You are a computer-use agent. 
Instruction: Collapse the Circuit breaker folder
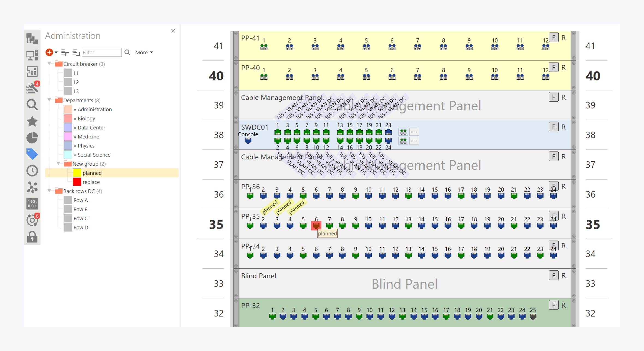coord(49,64)
